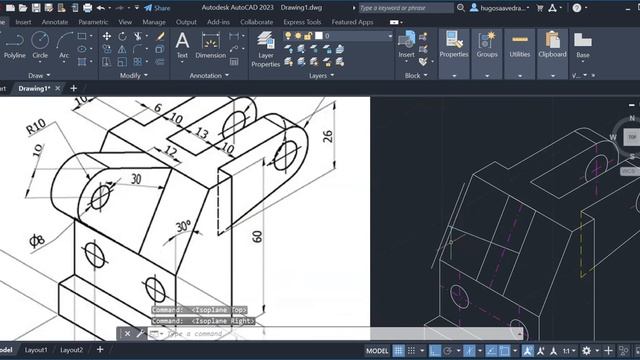The width and height of the screenshot is (640, 360).
Task: Click the Undo arrow
Action: click(100, 8)
